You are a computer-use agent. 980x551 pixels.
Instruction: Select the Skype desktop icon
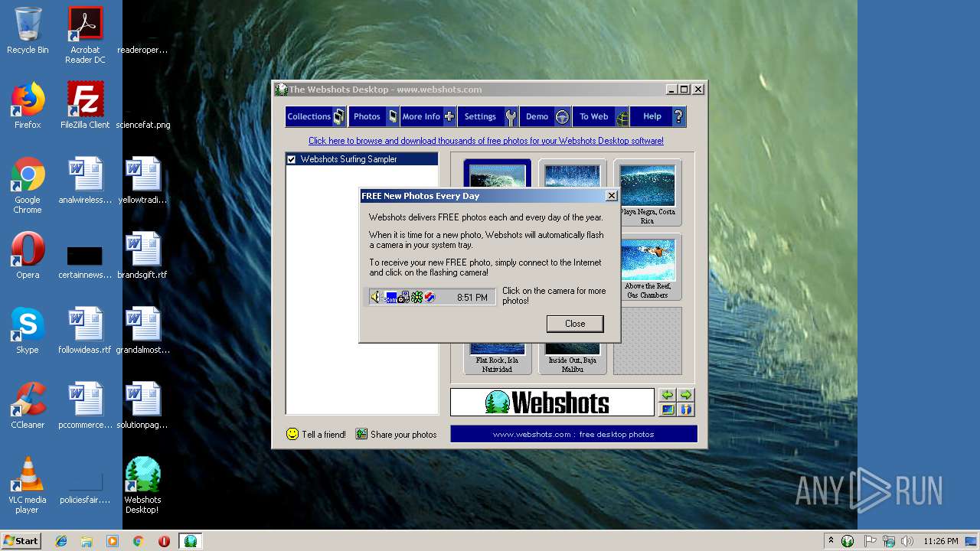pyautogui.click(x=28, y=331)
